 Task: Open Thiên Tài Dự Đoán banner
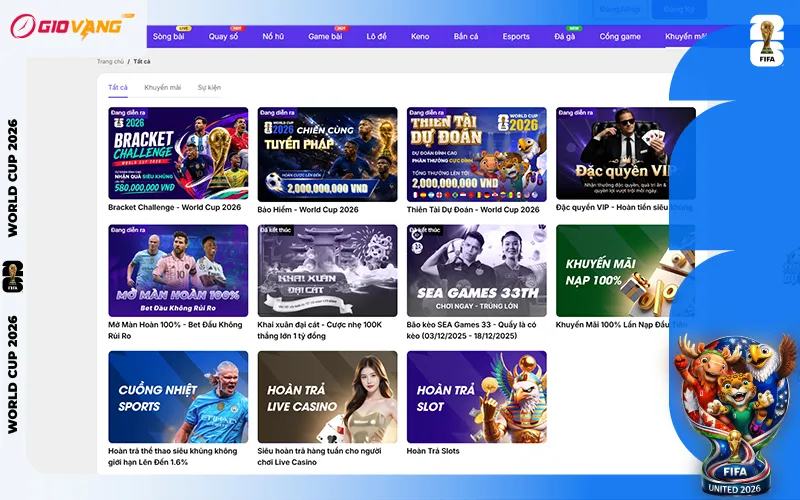click(477, 154)
